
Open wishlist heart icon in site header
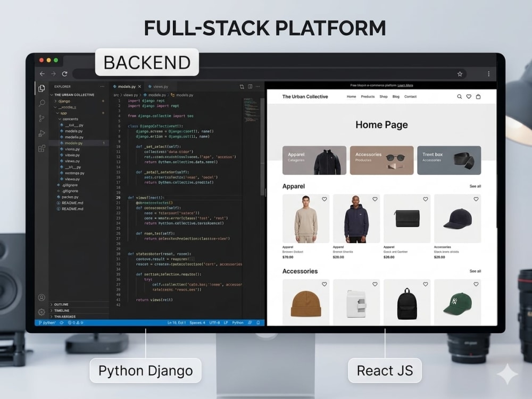click(469, 97)
